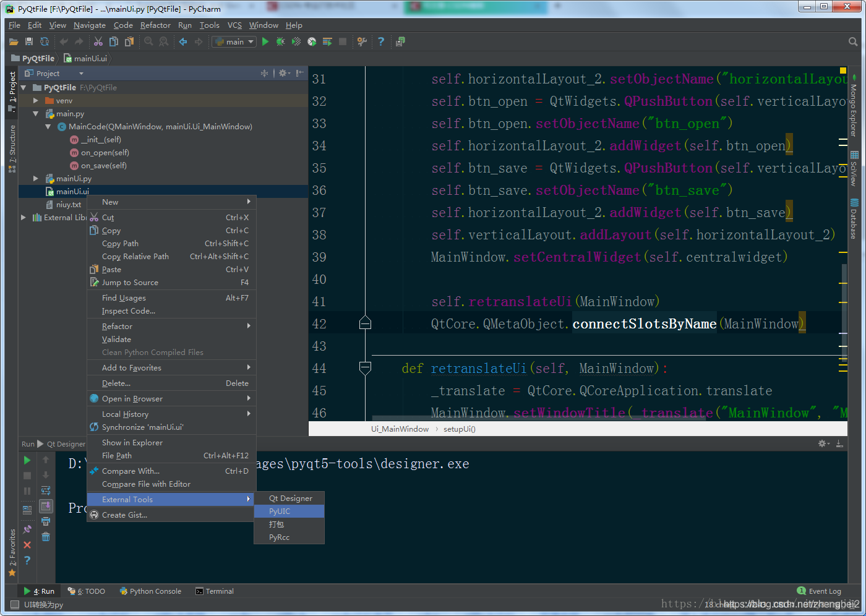Click the Cut scissors toolbar icon
866x616 pixels.
pos(98,41)
